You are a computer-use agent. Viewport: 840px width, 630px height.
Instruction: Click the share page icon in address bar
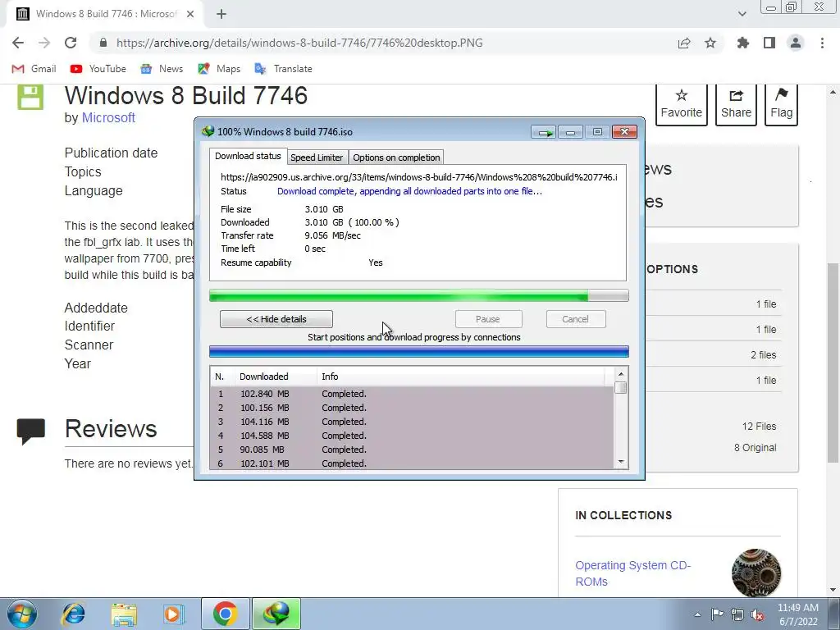click(x=684, y=43)
